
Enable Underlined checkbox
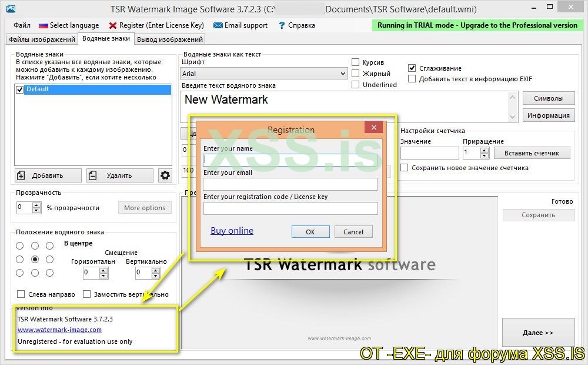pyautogui.click(x=356, y=85)
